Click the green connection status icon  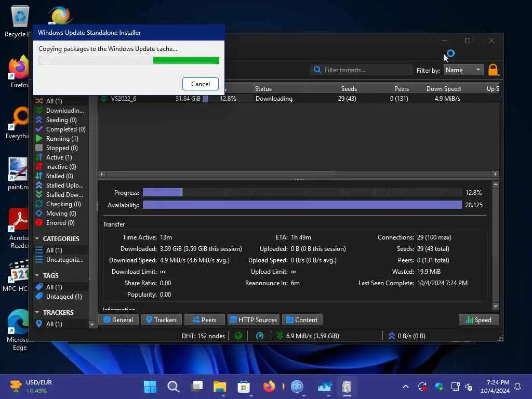click(238, 336)
